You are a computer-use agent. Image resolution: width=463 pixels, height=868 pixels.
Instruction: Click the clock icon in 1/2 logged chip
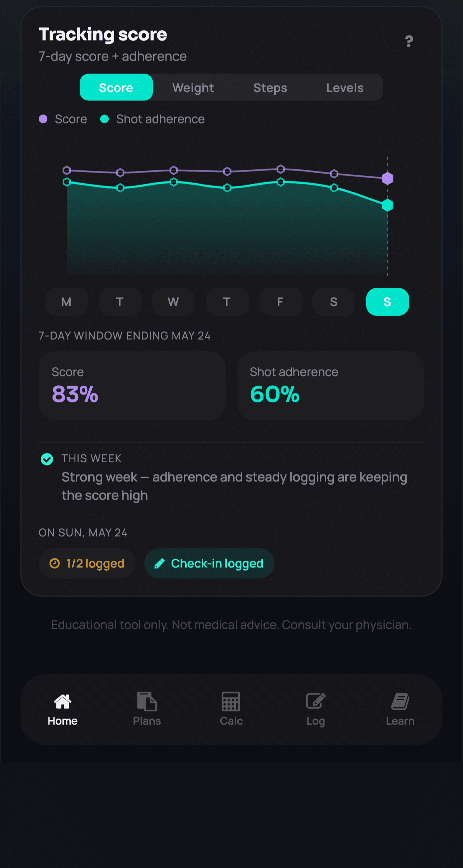pos(55,563)
